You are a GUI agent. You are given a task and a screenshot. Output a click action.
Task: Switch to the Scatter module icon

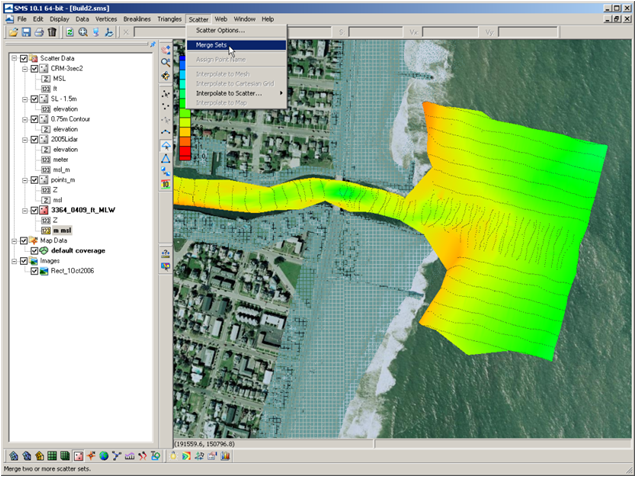click(x=78, y=456)
